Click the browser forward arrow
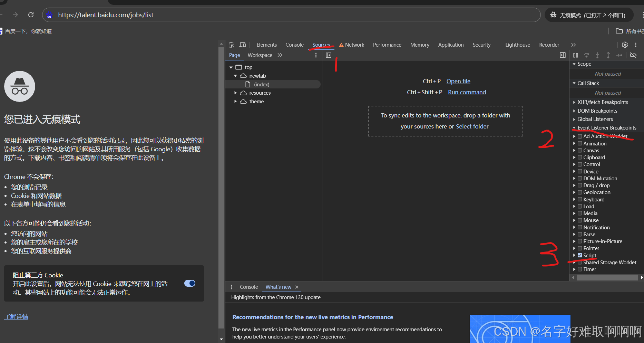 15,15
